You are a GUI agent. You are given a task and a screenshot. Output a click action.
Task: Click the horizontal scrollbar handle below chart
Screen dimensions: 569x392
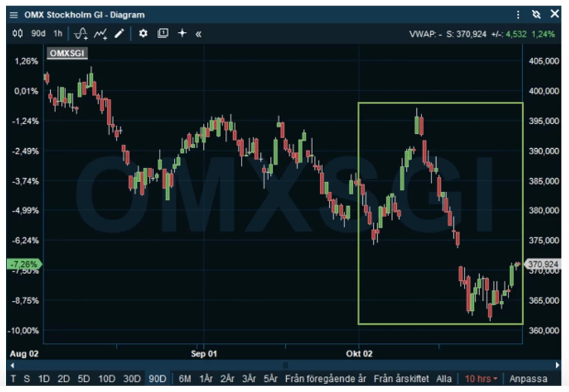[x=285, y=365]
